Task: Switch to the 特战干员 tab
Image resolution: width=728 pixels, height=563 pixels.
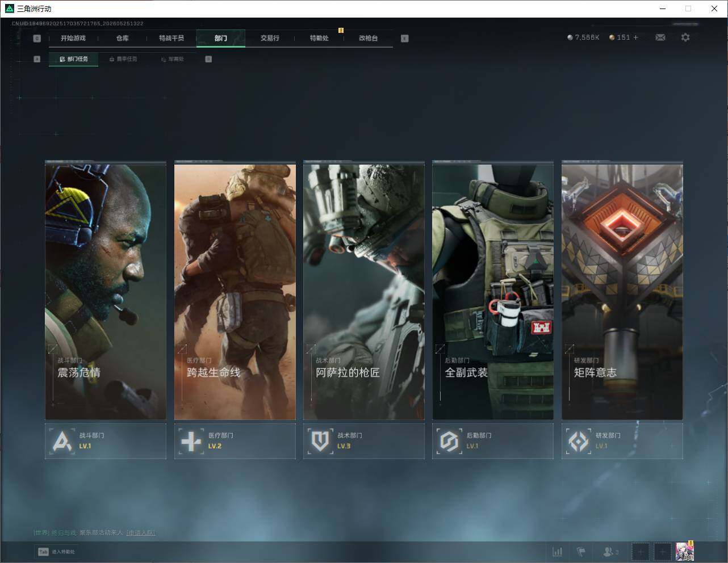Action: coord(171,38)
